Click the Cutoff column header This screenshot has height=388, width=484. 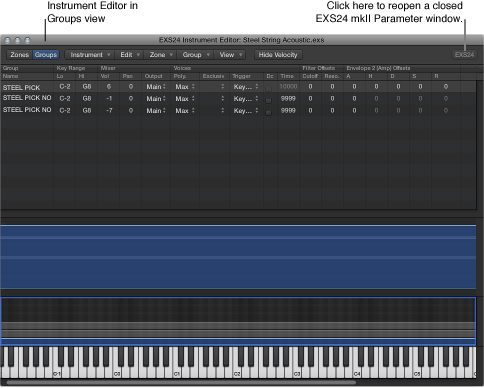tap(310, 76)
